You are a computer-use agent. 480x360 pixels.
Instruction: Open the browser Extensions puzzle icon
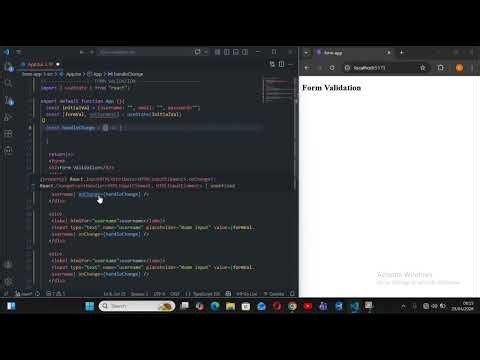coord(441,68)
